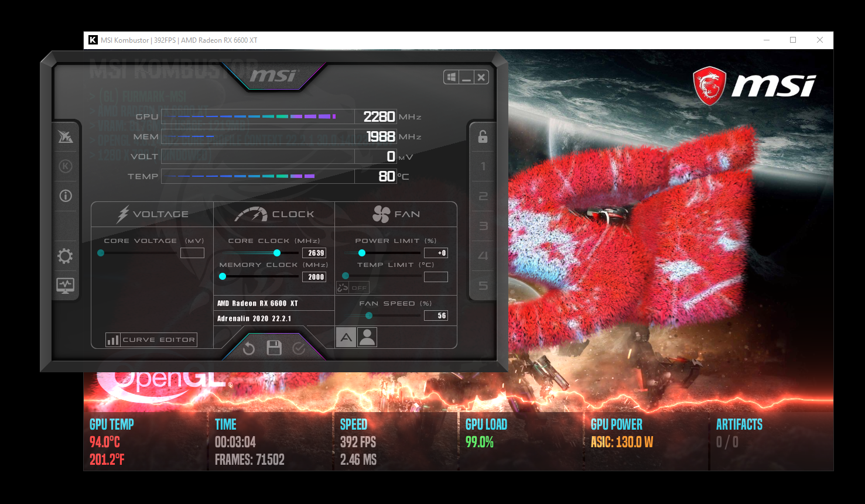The width and height of the screenshot is (865, 504).
Task: Toggle the profile lock icon
Action: [483, 136]
